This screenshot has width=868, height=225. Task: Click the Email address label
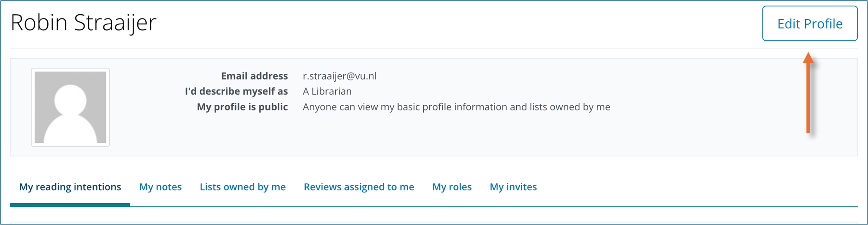coord(254,76)
